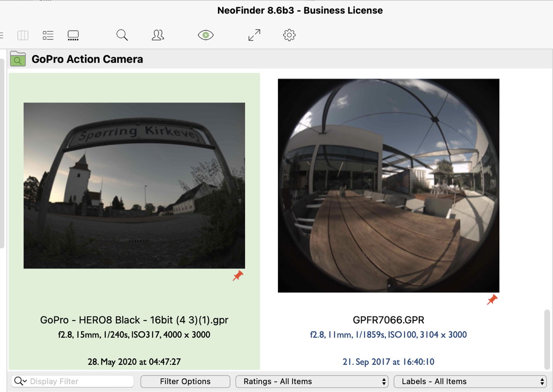Expand the Display Filter search options chevron
Screen dimensions: 553x392
(x=24, y=381)
